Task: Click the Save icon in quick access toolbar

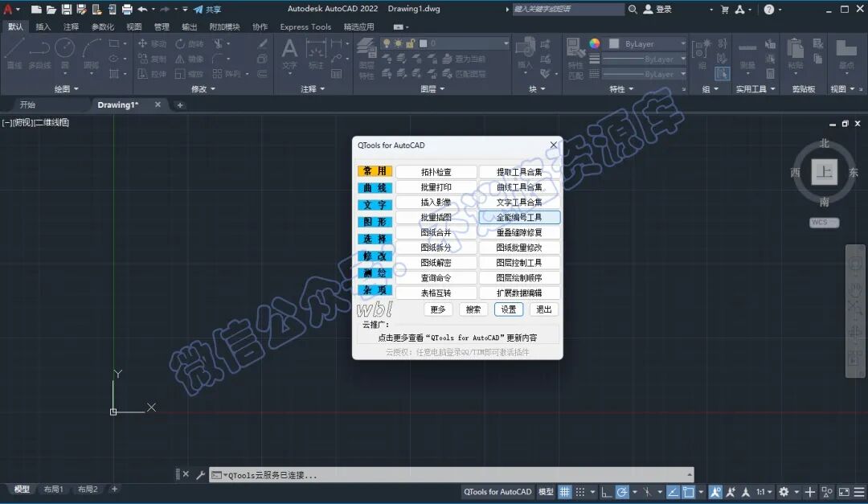Action: coord(67,10)
